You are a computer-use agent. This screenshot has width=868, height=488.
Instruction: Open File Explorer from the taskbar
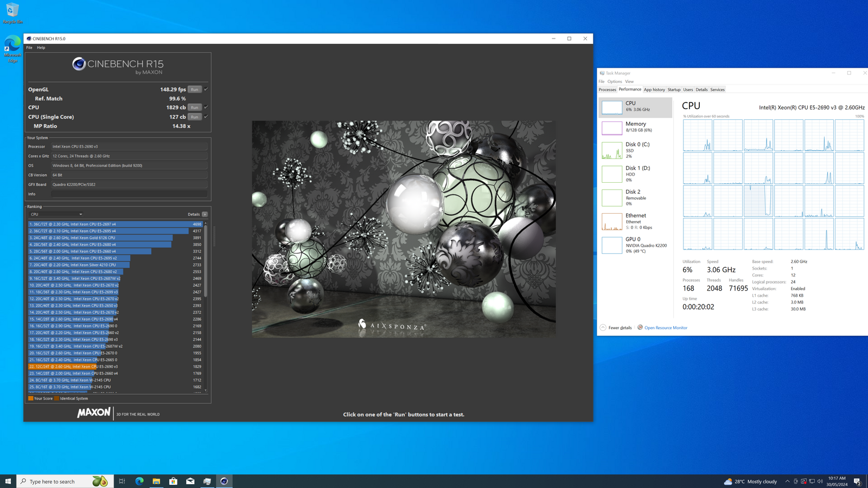tap(156, 481)
